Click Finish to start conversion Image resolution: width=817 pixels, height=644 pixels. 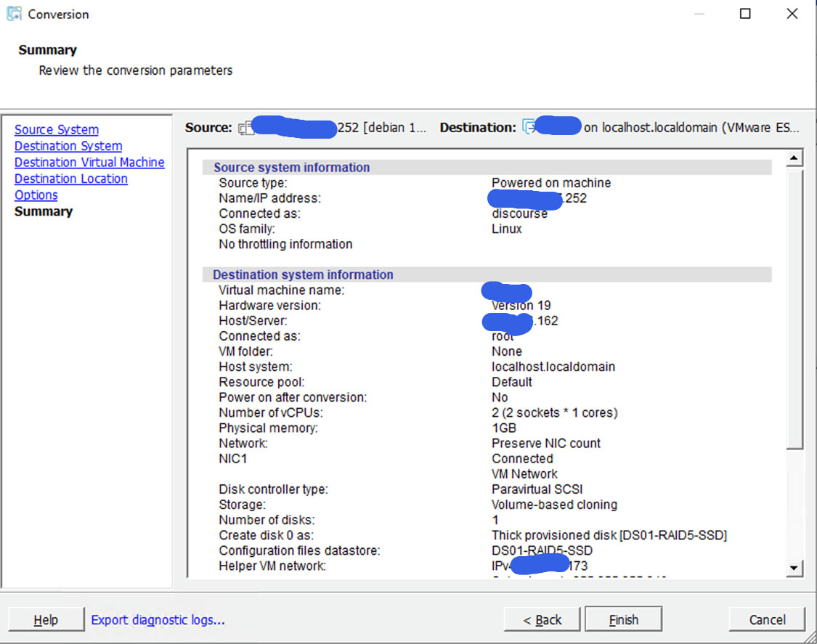click(x=623, y=619)
